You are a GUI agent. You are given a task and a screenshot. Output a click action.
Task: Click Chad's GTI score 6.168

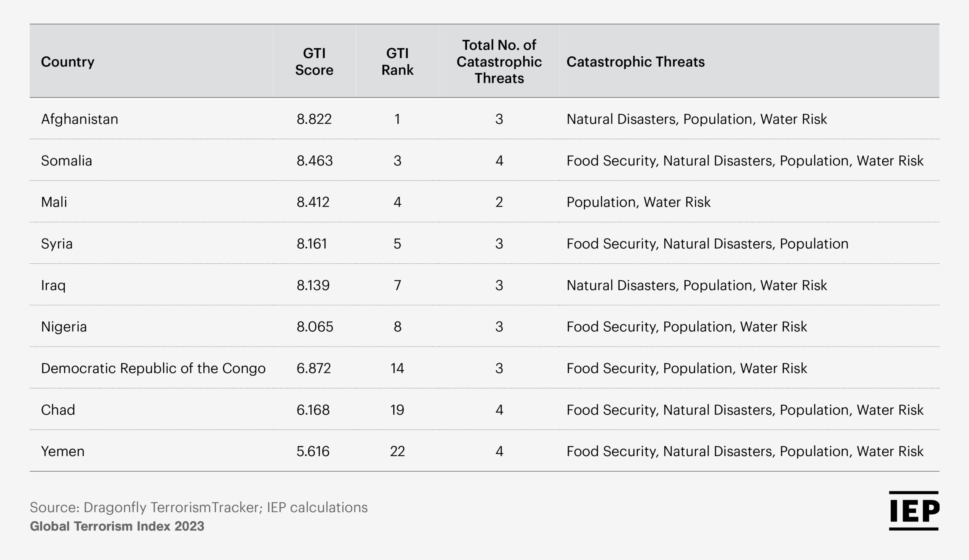pyautogui.click(x=313, y=410)
